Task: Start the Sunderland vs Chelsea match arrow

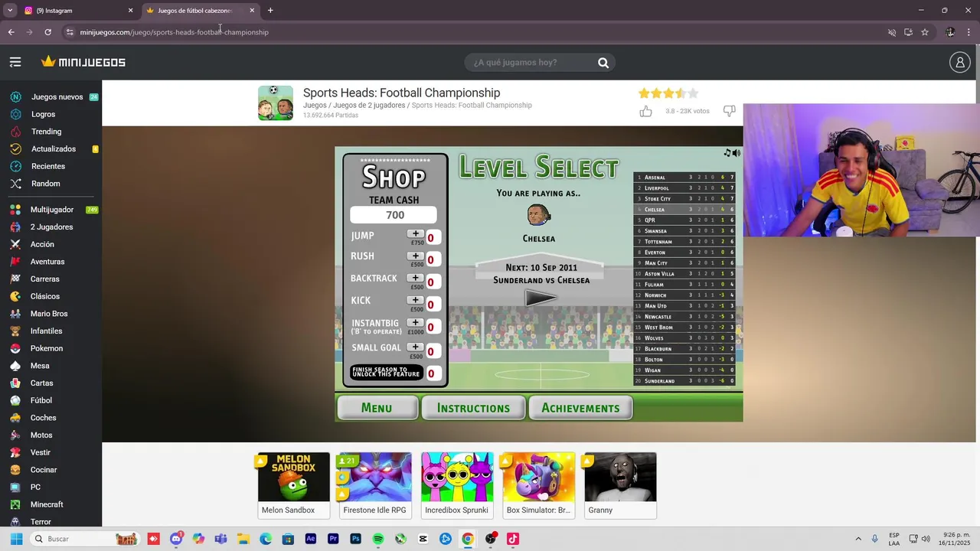Action: coord(541,298)
